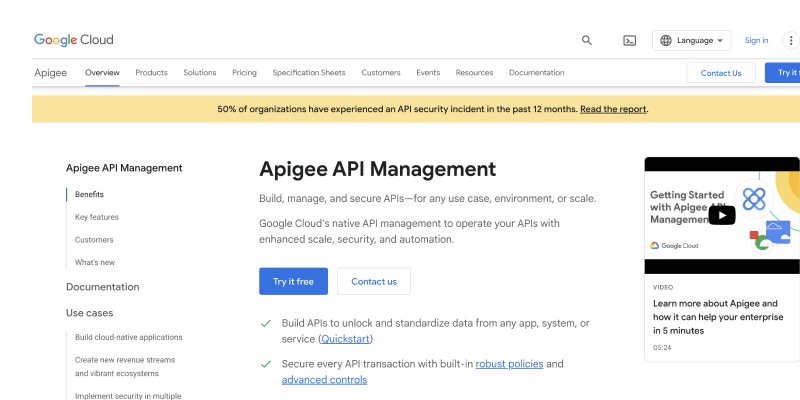Click the Google Cloud logo

click(x=73, y=40)
